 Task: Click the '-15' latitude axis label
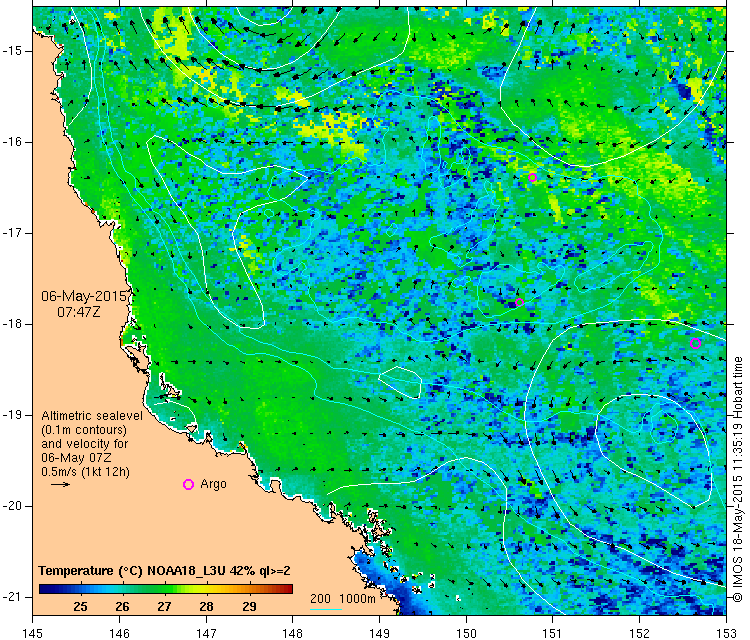pyautogui.click(x=11, y=51)
